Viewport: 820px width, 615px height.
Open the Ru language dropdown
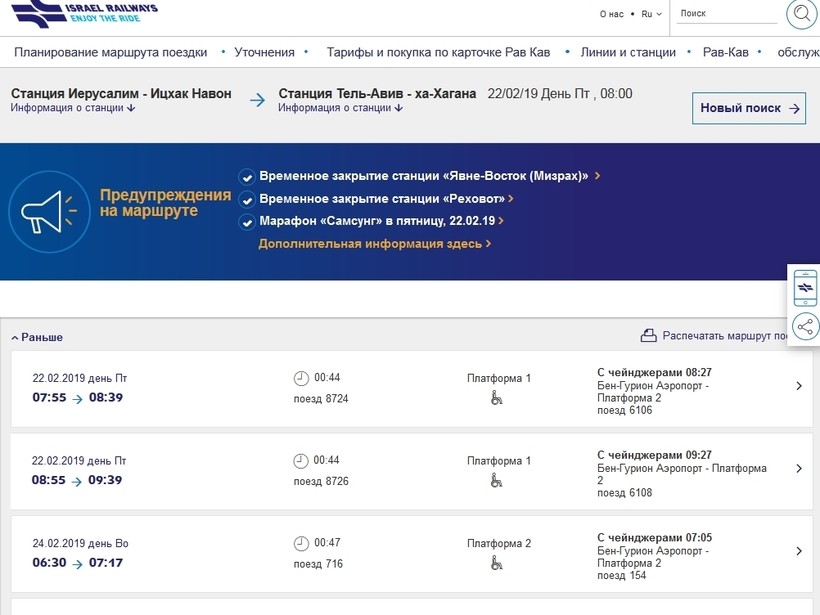651,14
